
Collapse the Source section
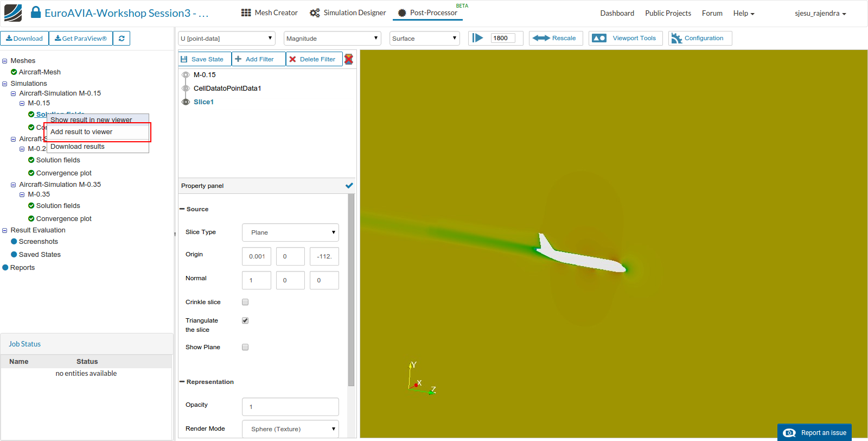[x=182, y=209]
